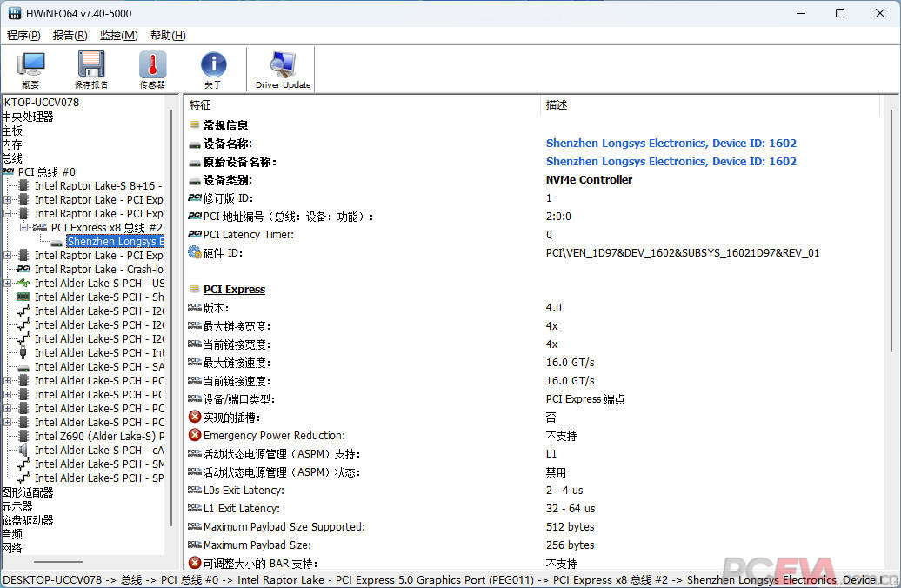Select 网络 in the tree

coord(12,548)
